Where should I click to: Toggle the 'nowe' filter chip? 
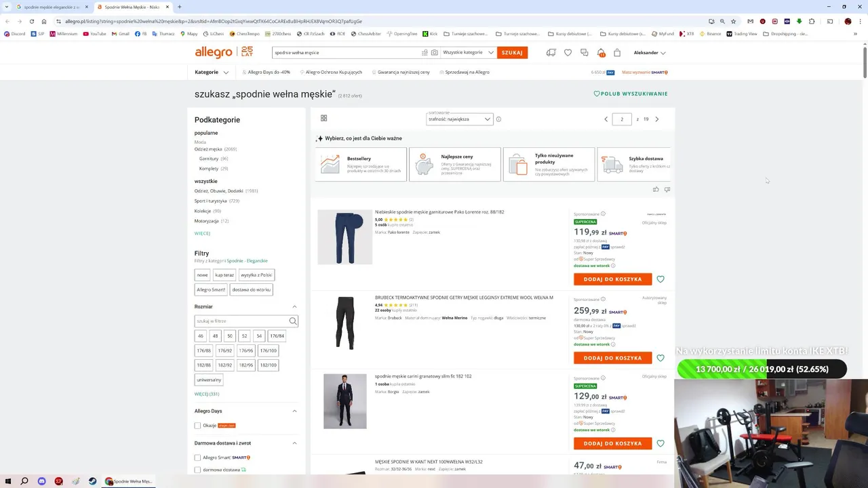(x=202, y=275)
